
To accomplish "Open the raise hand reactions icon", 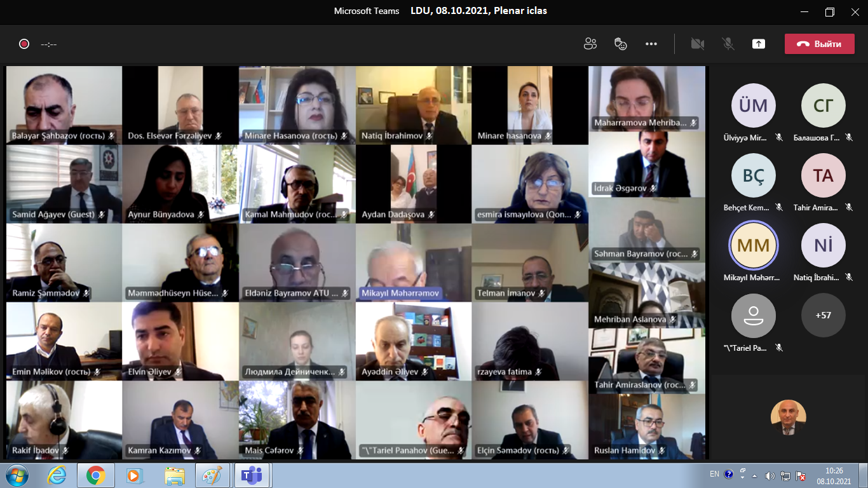I will (x=621, y=44).
